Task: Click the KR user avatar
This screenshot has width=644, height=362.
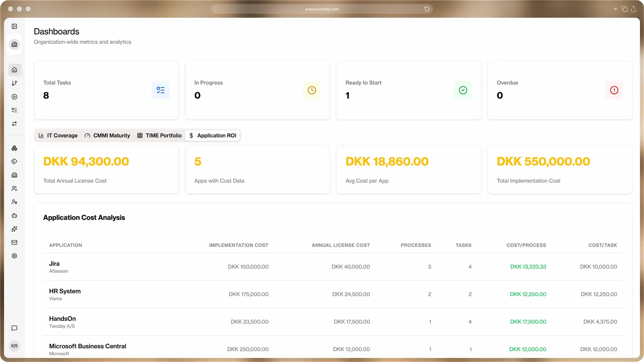Action: pyautogui.click(x=14, y=346)
